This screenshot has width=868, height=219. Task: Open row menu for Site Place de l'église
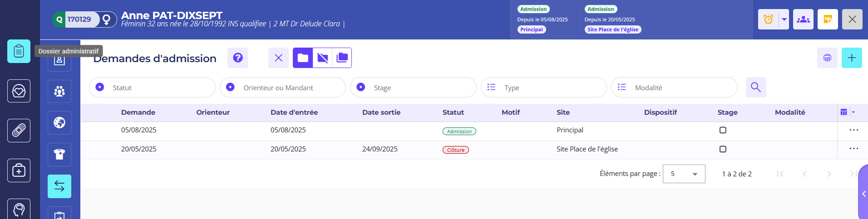coord(853,149)
